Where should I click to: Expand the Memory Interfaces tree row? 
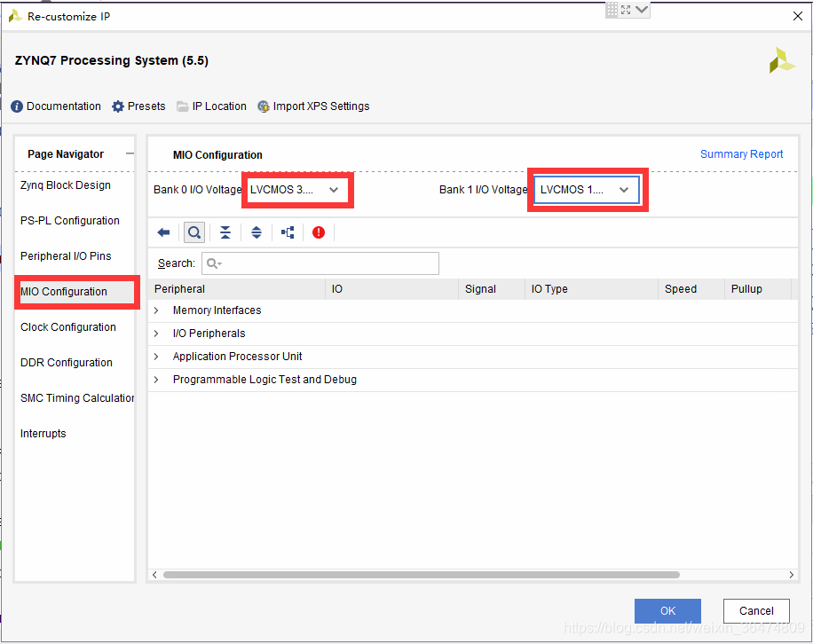point(157,310)
